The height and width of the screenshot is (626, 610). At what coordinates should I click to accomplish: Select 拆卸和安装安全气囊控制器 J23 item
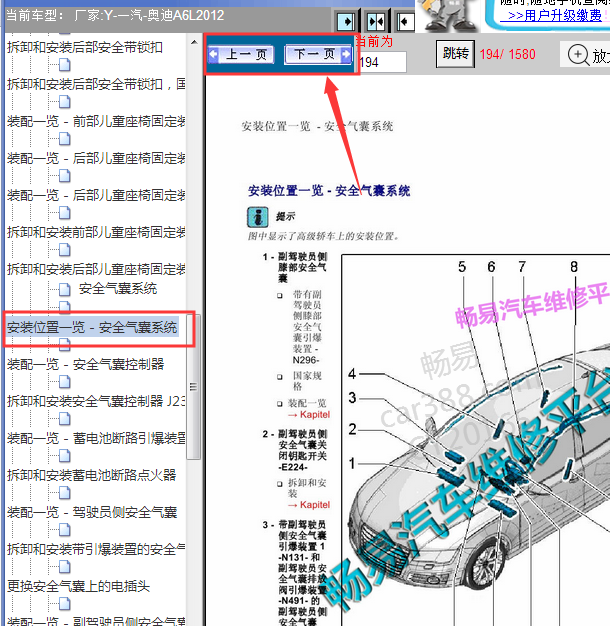click(96, 401)
